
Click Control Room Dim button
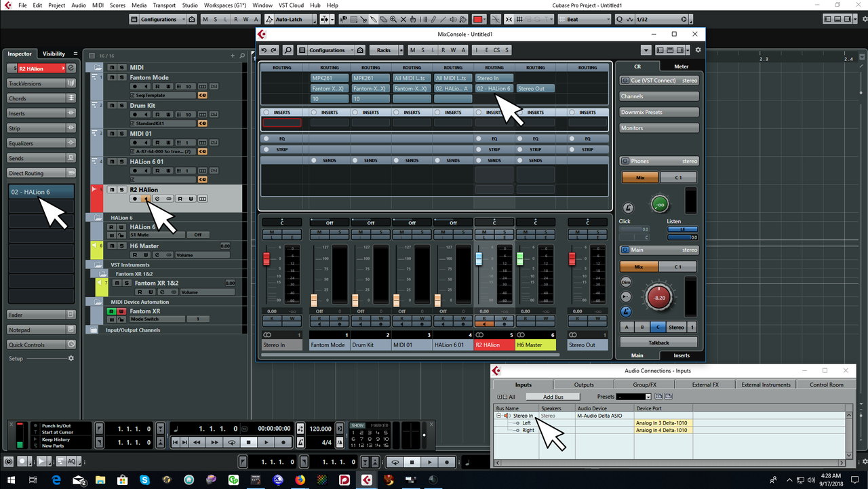click(x=626, y=282)
